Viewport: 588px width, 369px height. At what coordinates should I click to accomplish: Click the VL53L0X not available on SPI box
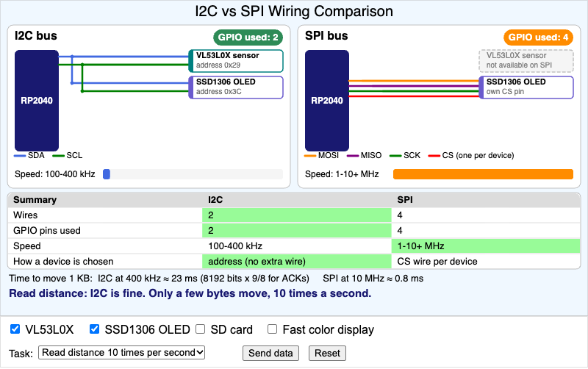pyautogui.click(x=526, y=61)
